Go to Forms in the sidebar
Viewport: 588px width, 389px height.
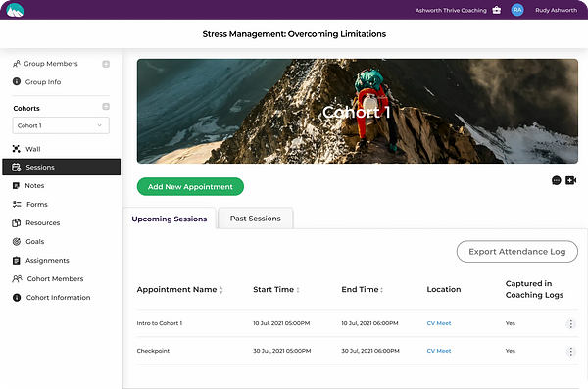coord(37,204)
